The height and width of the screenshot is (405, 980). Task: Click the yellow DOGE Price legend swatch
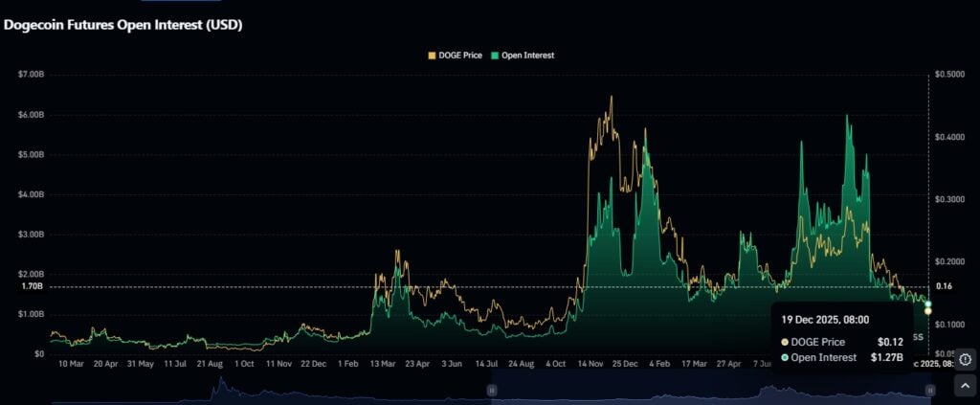click(x=432, y=56)
